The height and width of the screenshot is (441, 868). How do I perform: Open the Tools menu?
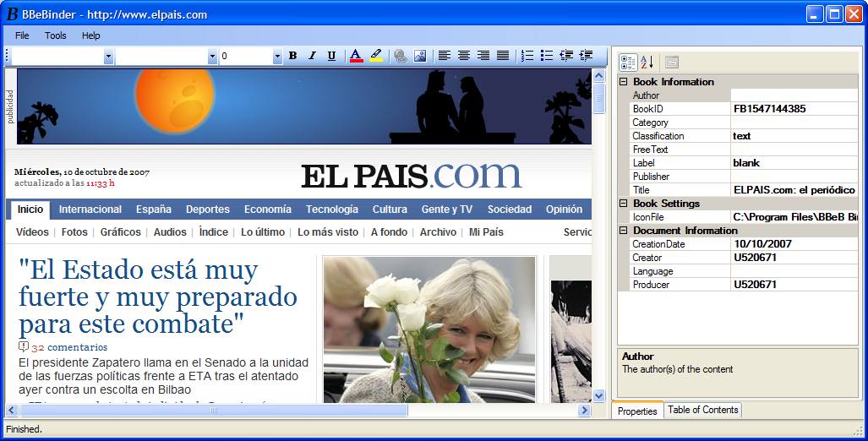(x=55, y=35)
